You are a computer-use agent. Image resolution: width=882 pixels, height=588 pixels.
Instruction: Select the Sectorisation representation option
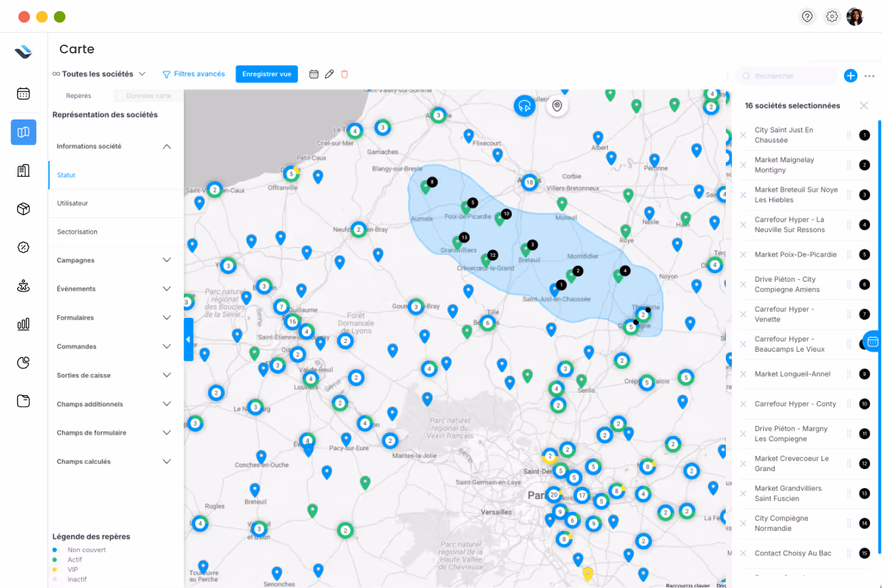(x=77, y=232)
